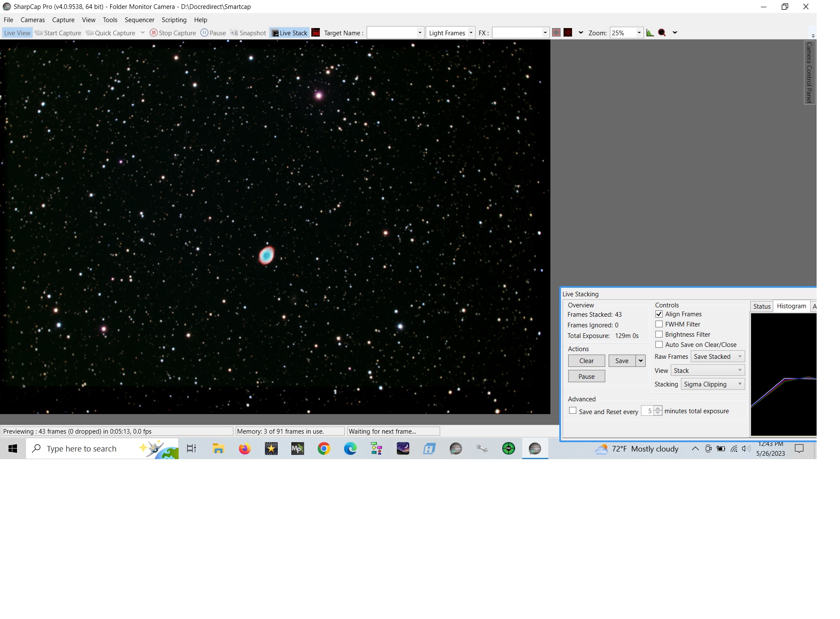Click the red crosshair reticule icon

568,33
